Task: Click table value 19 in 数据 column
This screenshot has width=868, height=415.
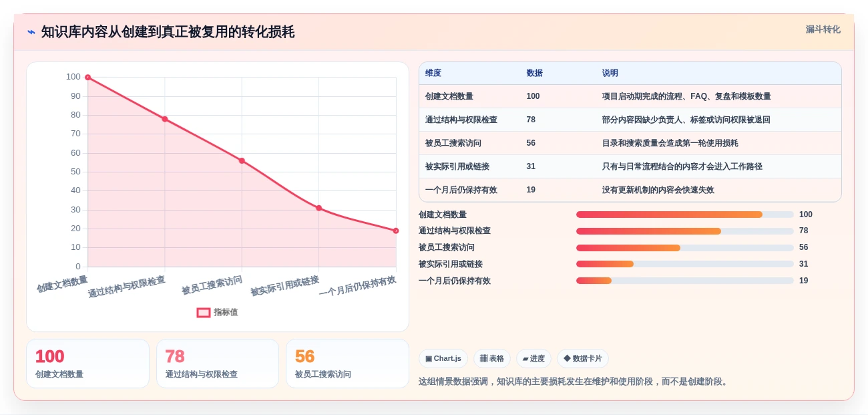Action: [x=531, y=190]
